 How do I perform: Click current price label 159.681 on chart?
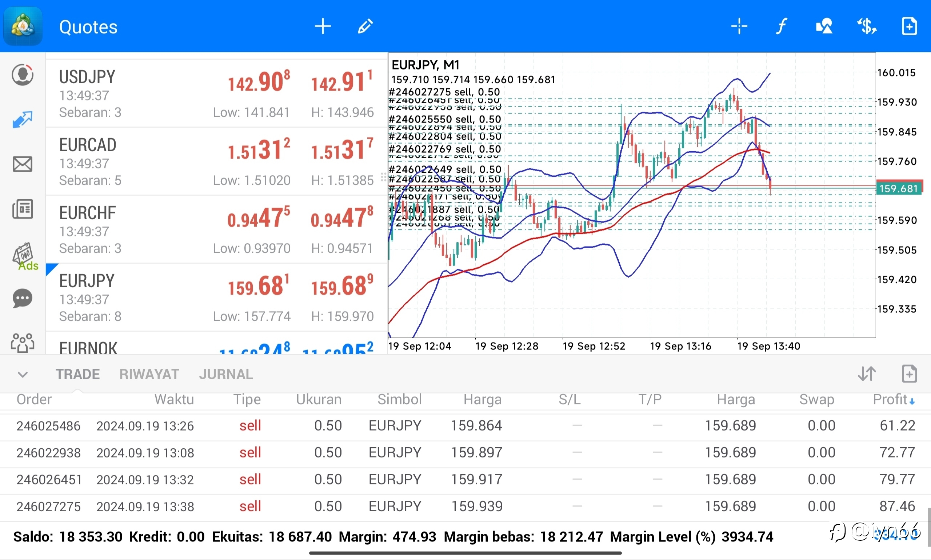click(899, 188)
